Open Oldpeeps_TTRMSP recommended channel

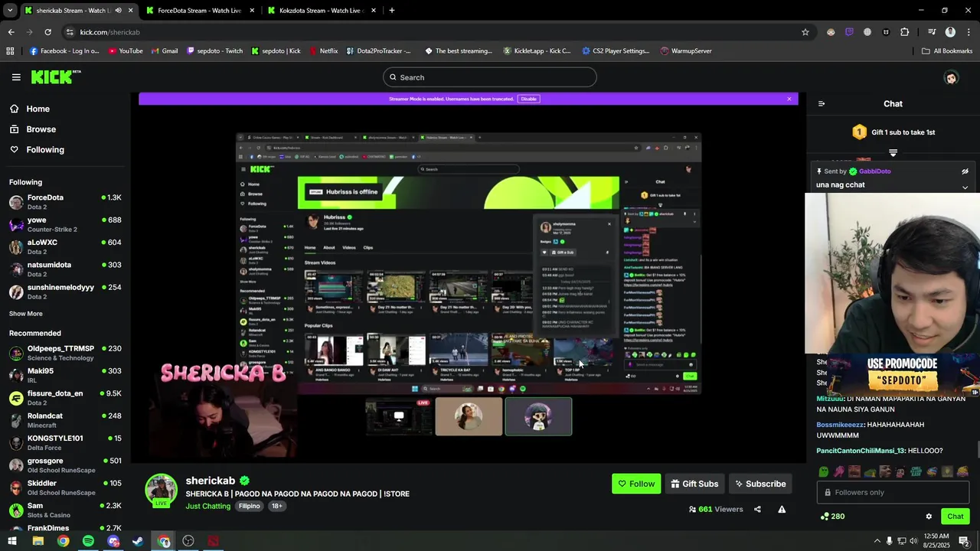pos(65,353)
